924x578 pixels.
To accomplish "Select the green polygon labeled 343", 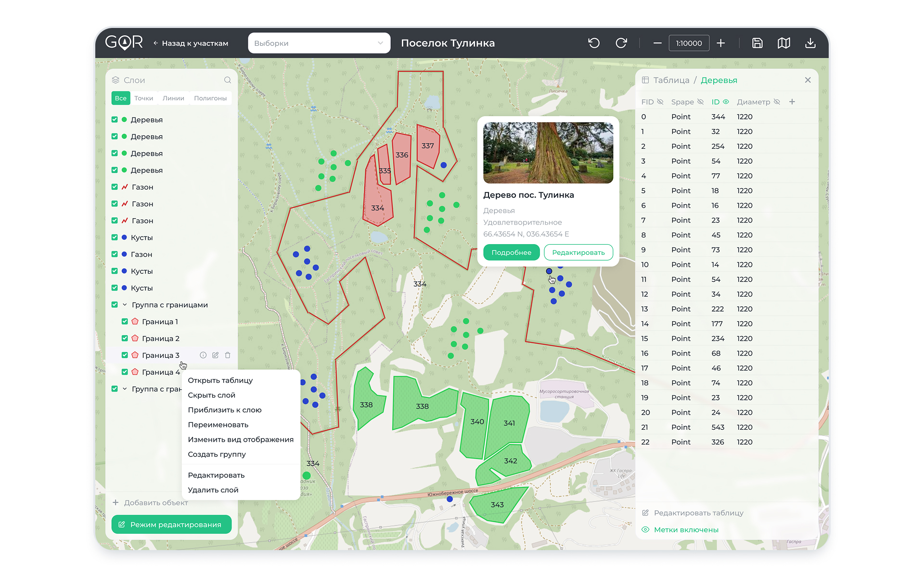I will click(x=498, y=504).
